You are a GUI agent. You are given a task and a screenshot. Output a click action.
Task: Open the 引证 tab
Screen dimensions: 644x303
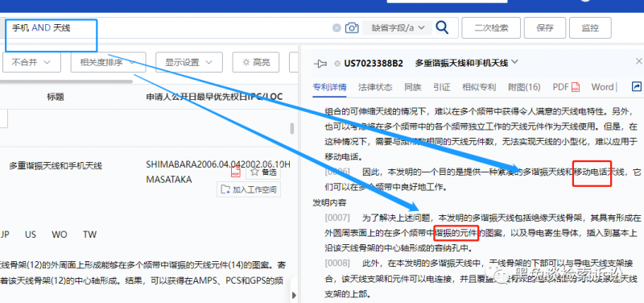pyautogui.click(x=441, y=87)
